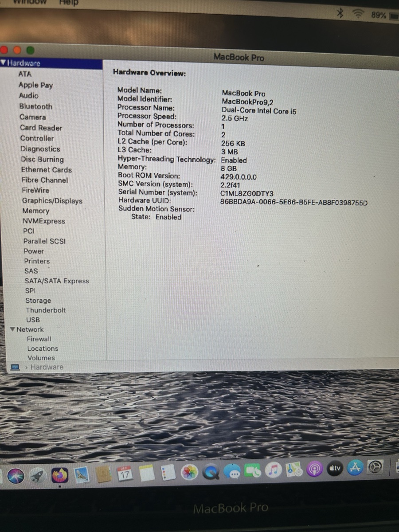Click model identifier MacBookPro9,2
The image size is (399, 532).
point(247,102)
